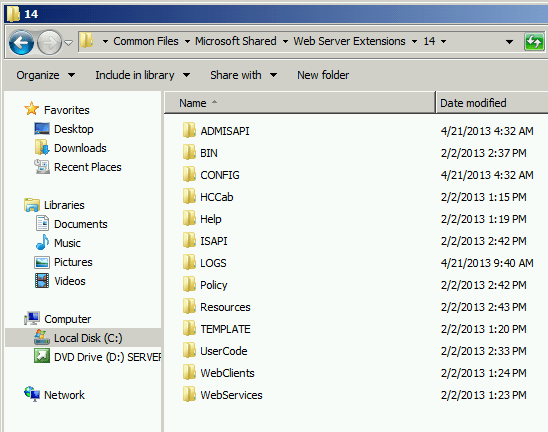The width and height of the screenshot is (548, 432).
Task: Click the ISAPI folder icon
Action: click(x=189, y=240)
